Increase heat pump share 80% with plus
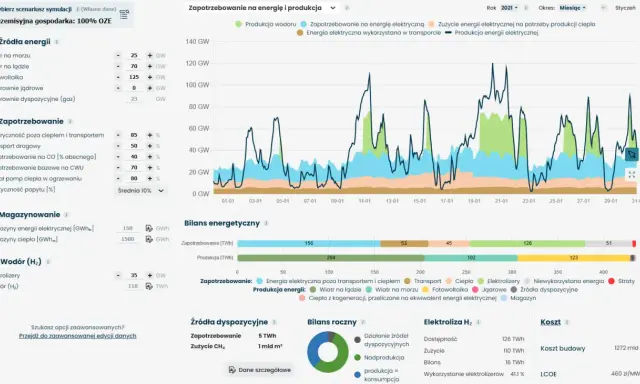The height and width of the screenshot is (384, 640). click(150, 178)
